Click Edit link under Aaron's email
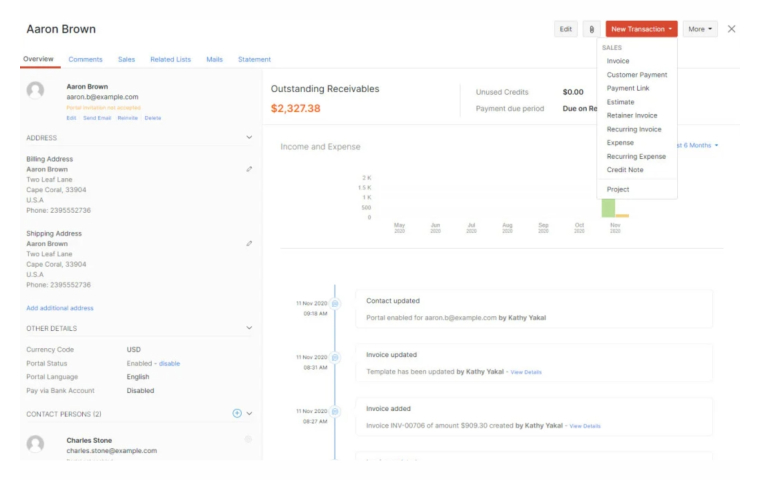 pos(71,118)
